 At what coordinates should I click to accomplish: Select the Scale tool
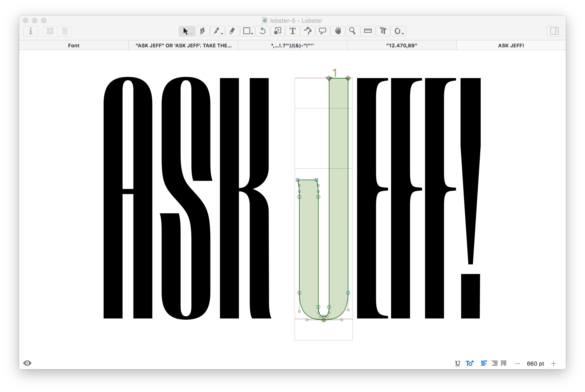tap(277, 31)
